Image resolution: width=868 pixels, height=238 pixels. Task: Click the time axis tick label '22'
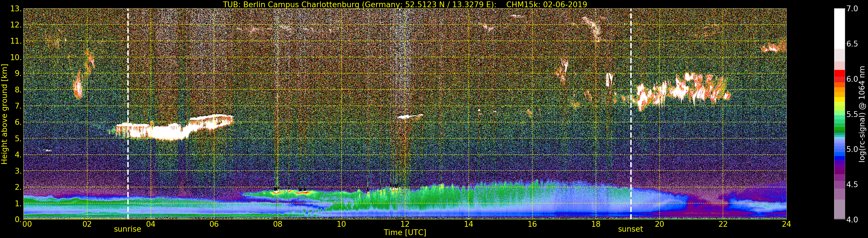pos(723,224)
